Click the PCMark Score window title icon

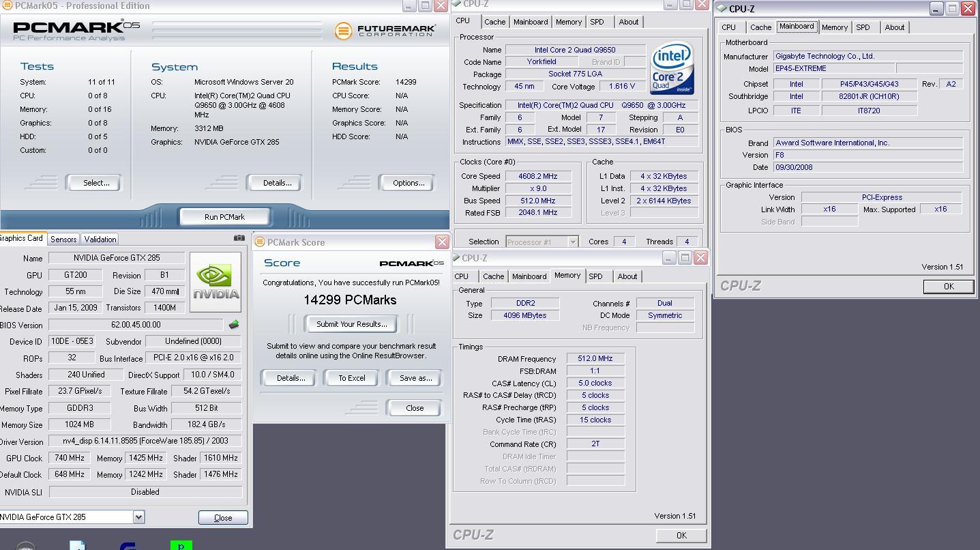click(x=259, y=242)
